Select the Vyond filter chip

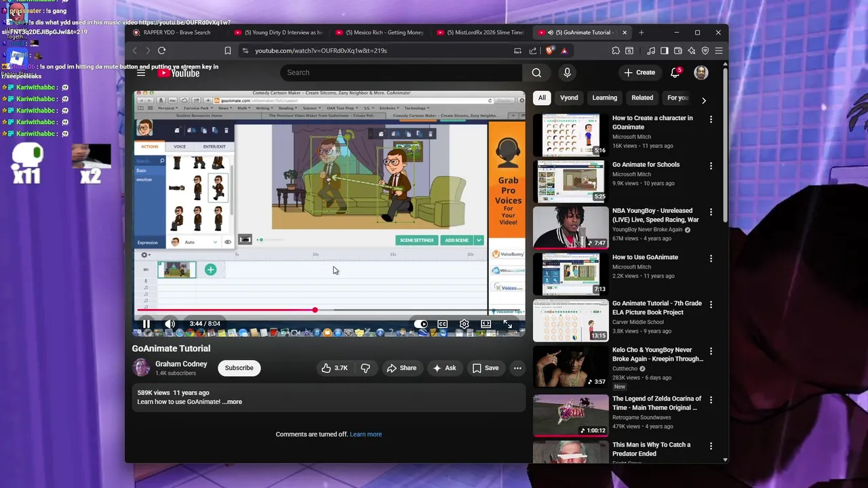pyautogui.click(x=569, y=98)
